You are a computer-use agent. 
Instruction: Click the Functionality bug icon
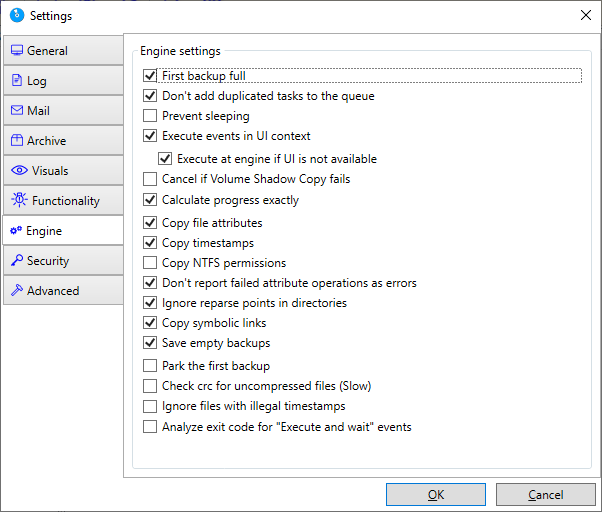(x=19, y=200)
